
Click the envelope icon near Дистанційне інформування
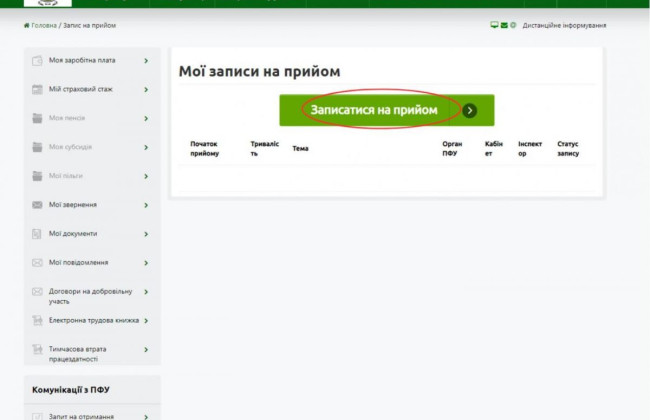[x=504, y=25]
